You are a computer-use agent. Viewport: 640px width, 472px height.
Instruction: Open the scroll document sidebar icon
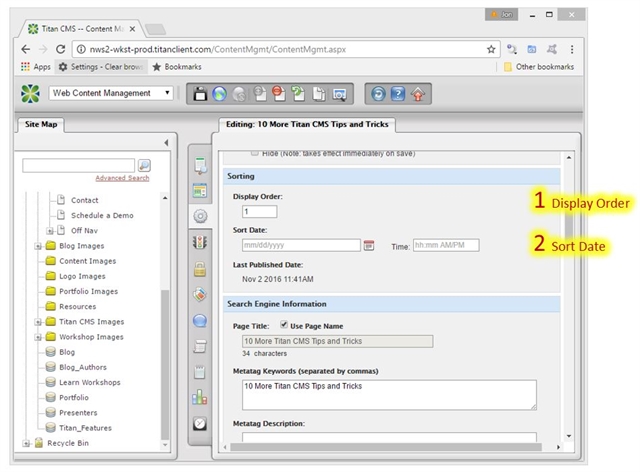200,346
